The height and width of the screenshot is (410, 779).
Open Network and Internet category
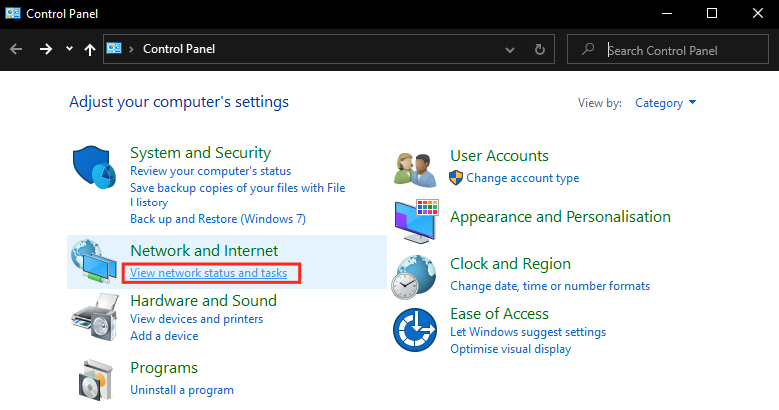point(204,250)
